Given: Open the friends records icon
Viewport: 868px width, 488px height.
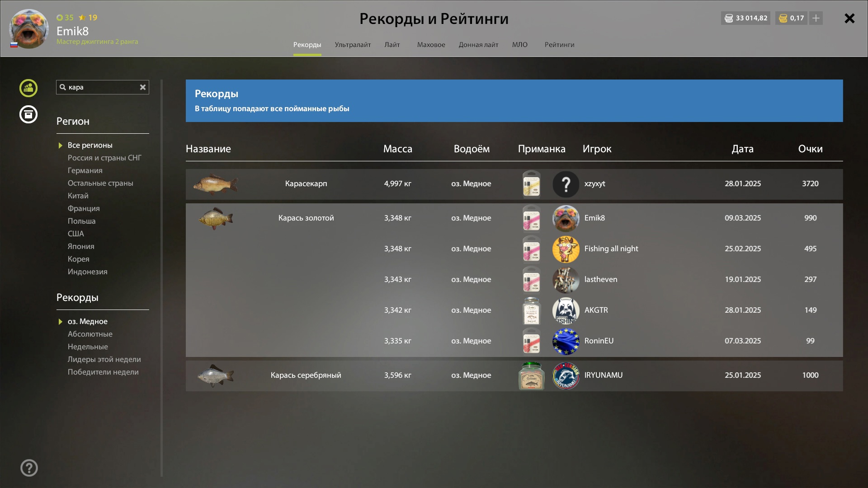Looking at the screenshot, I should coord(28,88).
